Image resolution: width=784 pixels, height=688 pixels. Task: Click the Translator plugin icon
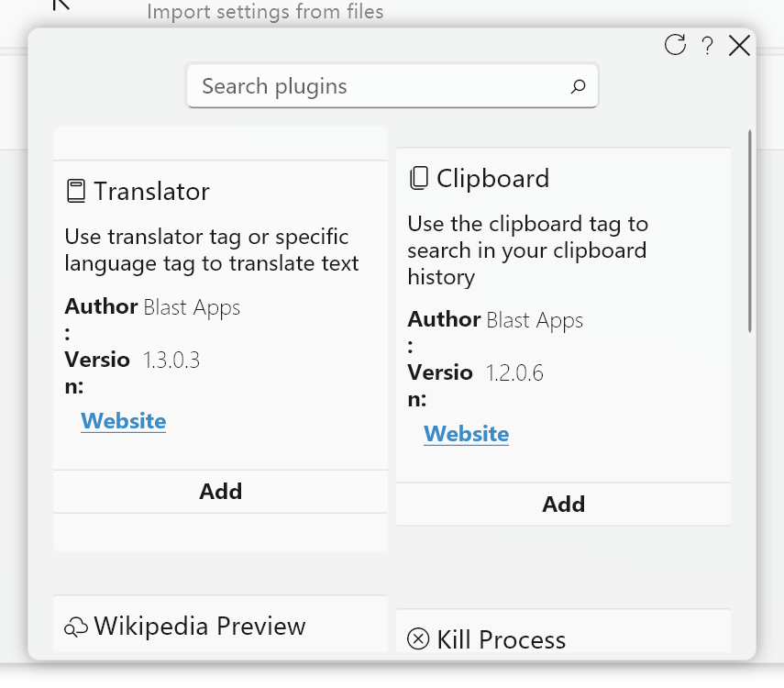(x=76, y=191)
